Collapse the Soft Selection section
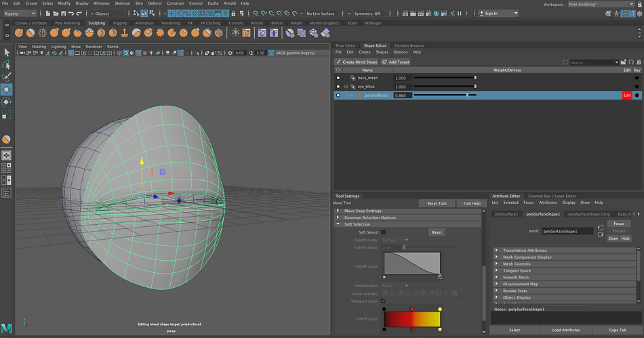644x338 pixels. [338, 224]
